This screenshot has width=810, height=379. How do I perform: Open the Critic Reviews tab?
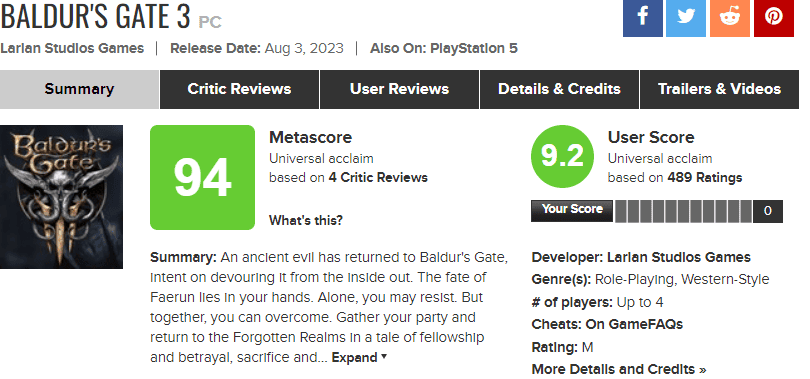(x=239, y=89)
